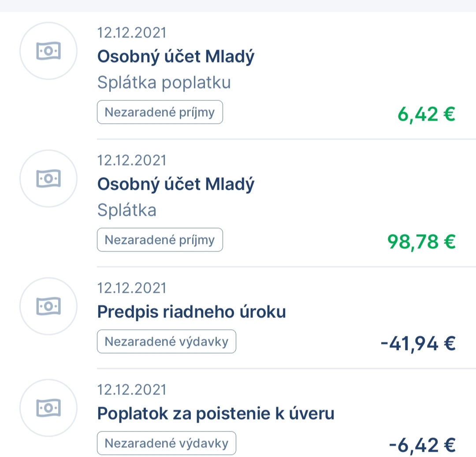Image resolution: width=476 pixels, height=457 pixels.
Task: Tap the banknote icon next to the 98,78 € Splátka
Action: point(48,178)
